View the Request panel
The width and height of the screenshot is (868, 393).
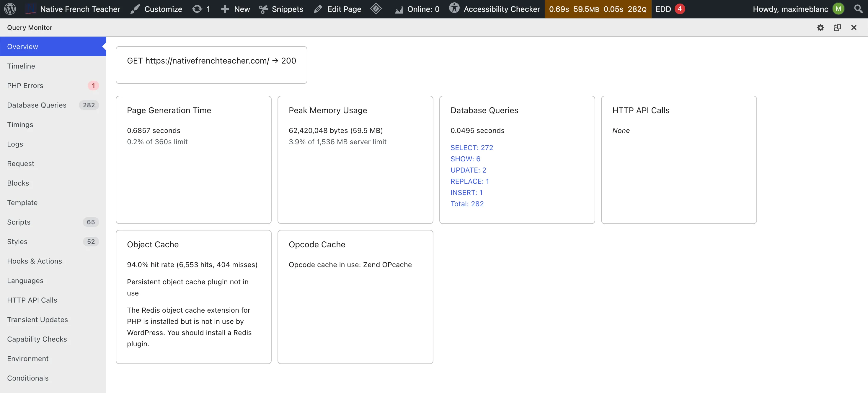[53, 164]
